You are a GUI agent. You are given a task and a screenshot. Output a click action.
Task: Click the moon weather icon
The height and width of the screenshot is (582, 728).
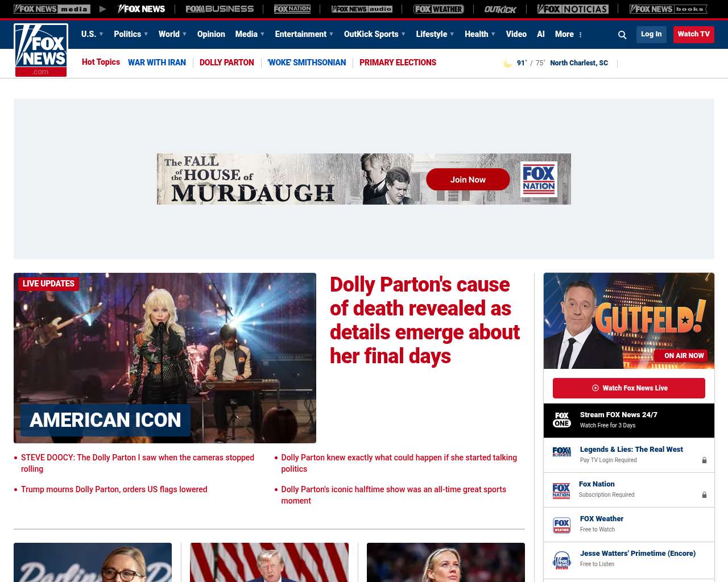point(507,63)
